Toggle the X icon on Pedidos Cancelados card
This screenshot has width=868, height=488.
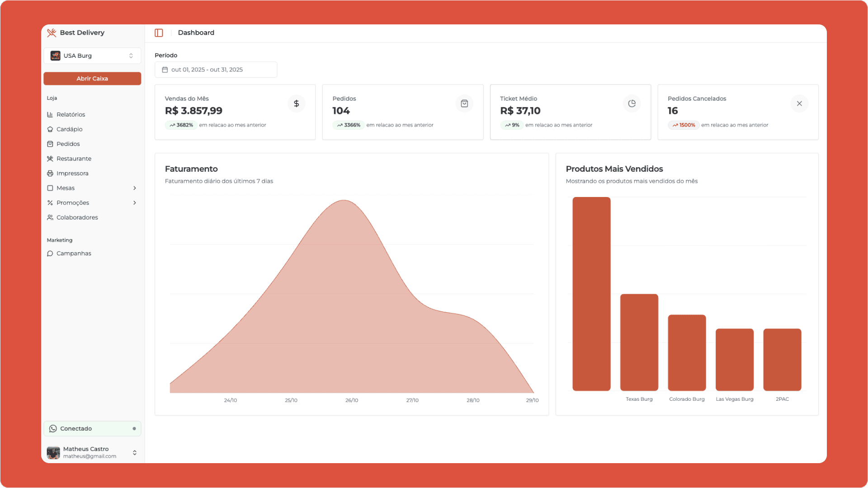tap(799, 103)
